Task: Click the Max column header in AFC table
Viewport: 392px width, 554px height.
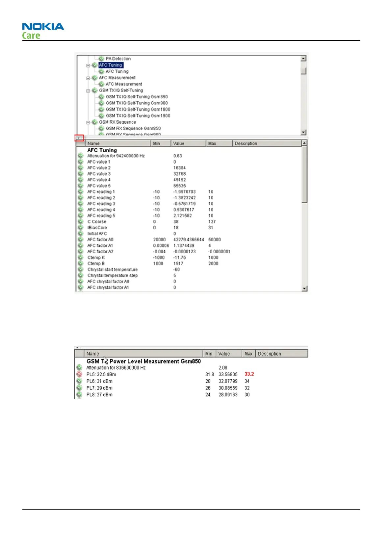Action: [x=219, y=143]
